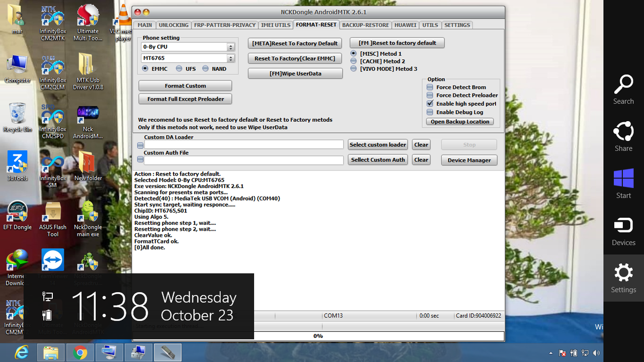Open the IMEI UTILS tab
The width and height of the screenshot is (644, 362).
[x=276, y=25]
